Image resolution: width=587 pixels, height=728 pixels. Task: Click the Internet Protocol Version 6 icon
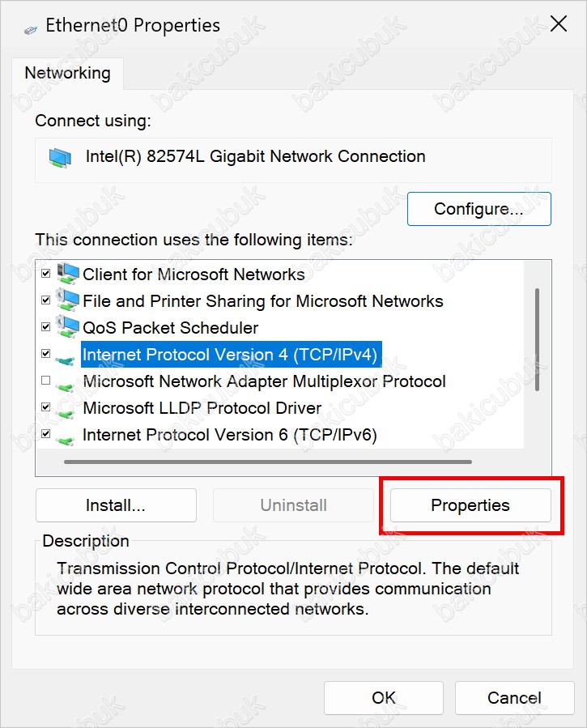pyautogui.click(x=65, y=440)
